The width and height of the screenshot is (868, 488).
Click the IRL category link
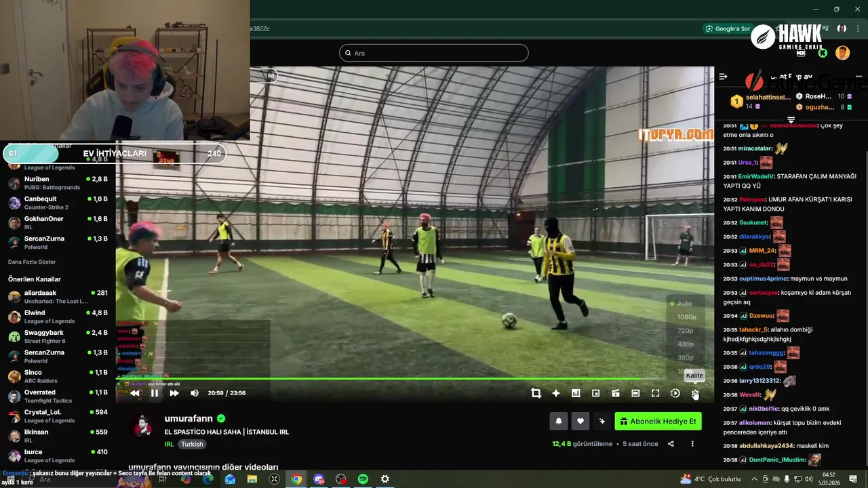169,444
